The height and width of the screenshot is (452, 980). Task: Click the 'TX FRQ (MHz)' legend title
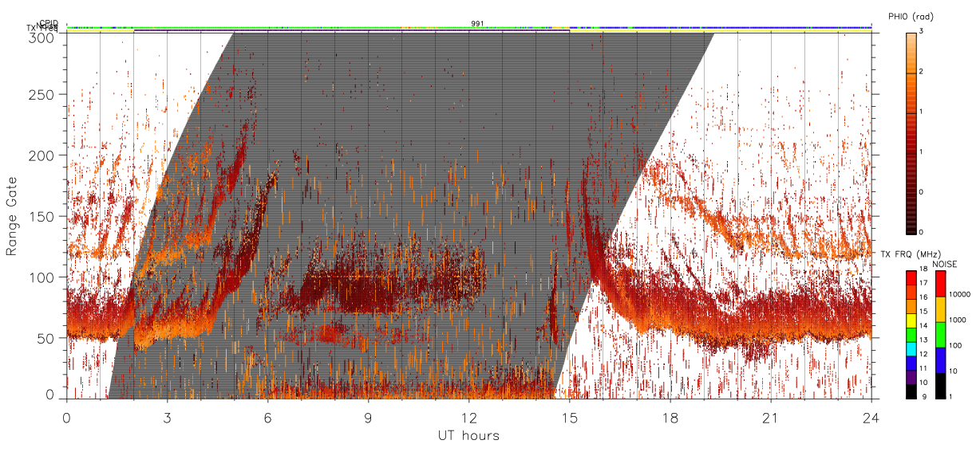[911, 254]
